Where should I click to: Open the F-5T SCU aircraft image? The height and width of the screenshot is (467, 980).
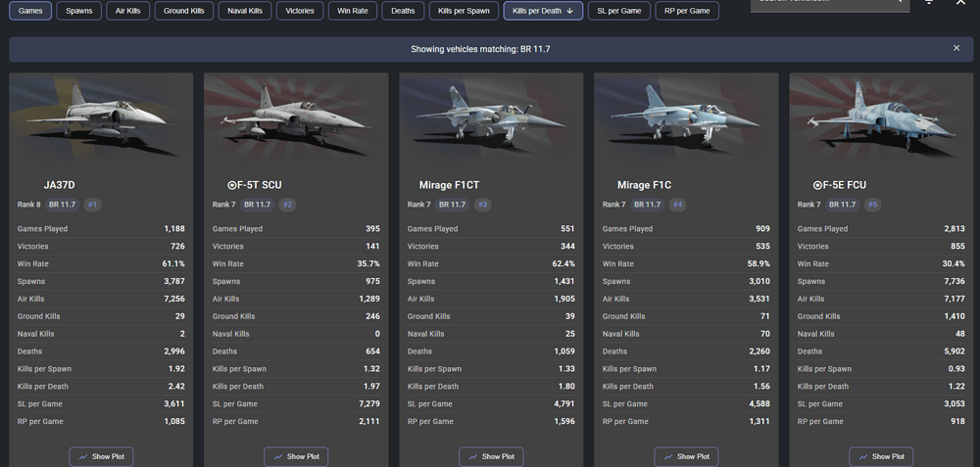(296, 118)
